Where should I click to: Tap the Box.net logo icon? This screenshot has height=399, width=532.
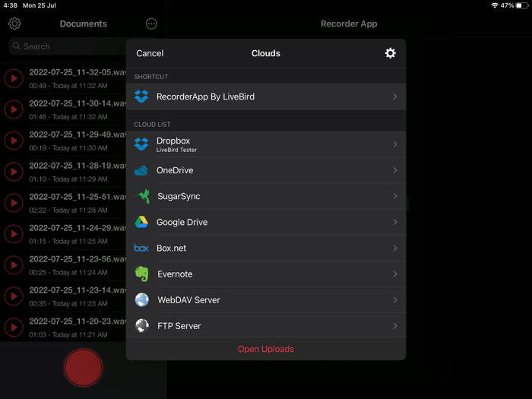tap(141, 248)
